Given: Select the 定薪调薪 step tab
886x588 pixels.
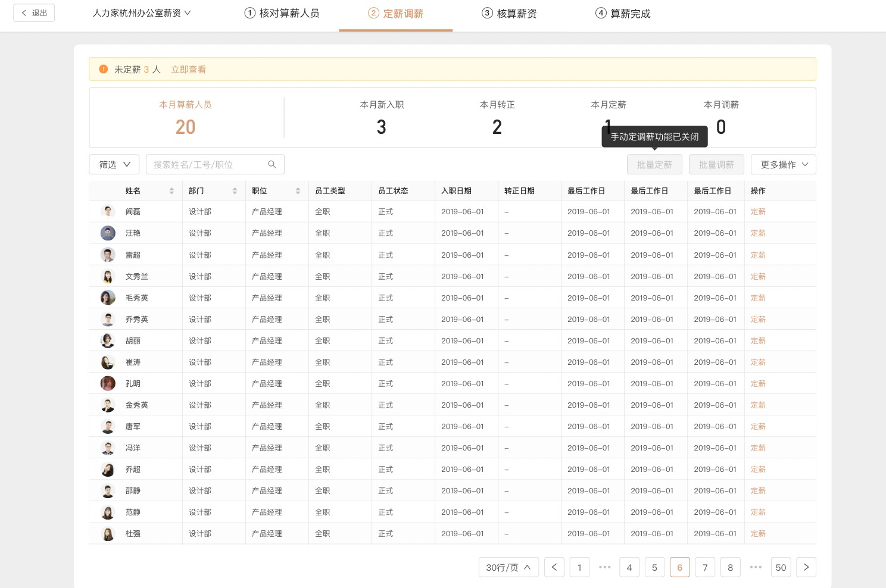Looking at the screenshot, I should point(395,14).
